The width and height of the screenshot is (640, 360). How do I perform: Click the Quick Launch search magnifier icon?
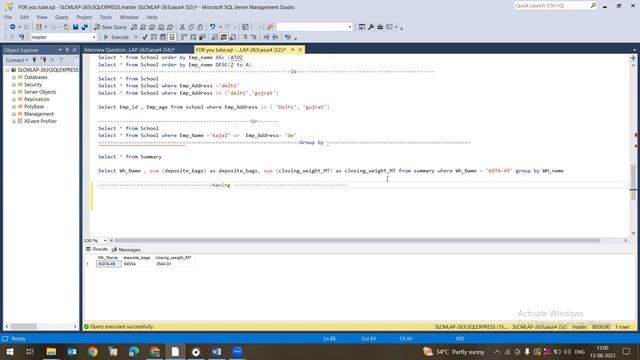point(593,5)
